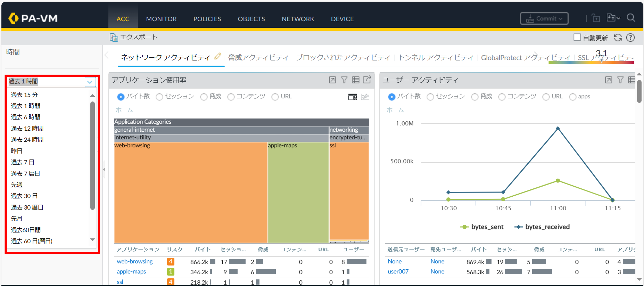Click the pencil edit icon beside ネットワーク アクティビティ

218,57
